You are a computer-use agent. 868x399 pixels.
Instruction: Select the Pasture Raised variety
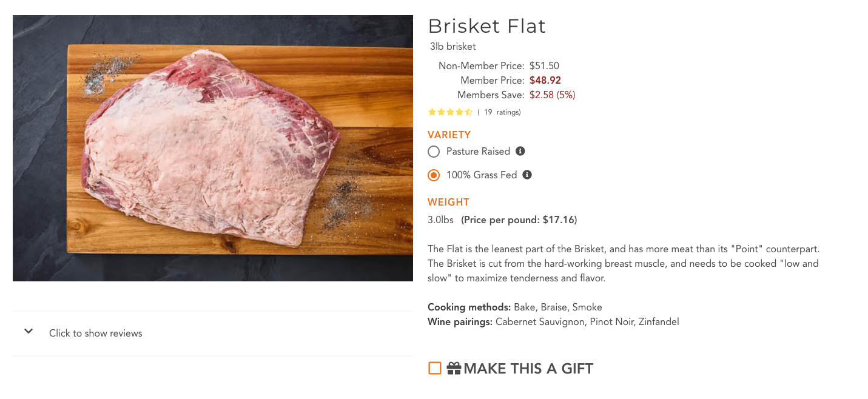click(433, 151)
